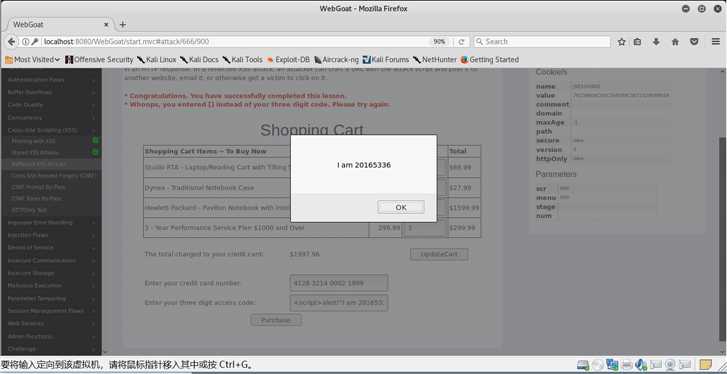The height and width of the screenshot is (374, 727).
Task: Go back with the Firefox back arrow
Action: pyautogui.click(x=11, y=42)
